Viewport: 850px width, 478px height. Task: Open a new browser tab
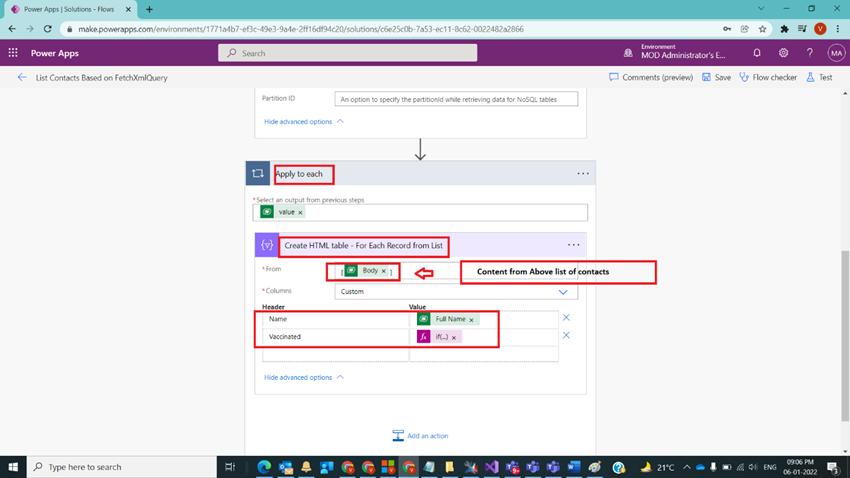click(149, 9)
